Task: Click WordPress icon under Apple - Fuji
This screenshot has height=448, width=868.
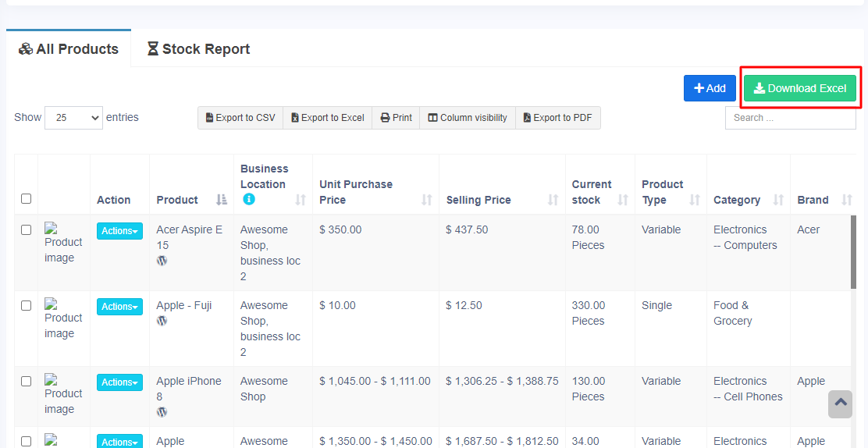Action: click(x=162, y=321)
